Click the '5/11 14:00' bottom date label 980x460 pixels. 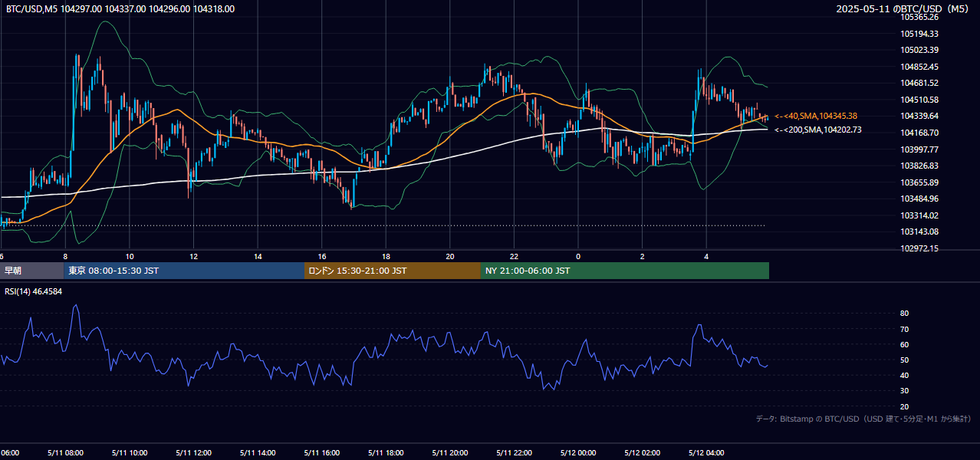pos(258,452)
